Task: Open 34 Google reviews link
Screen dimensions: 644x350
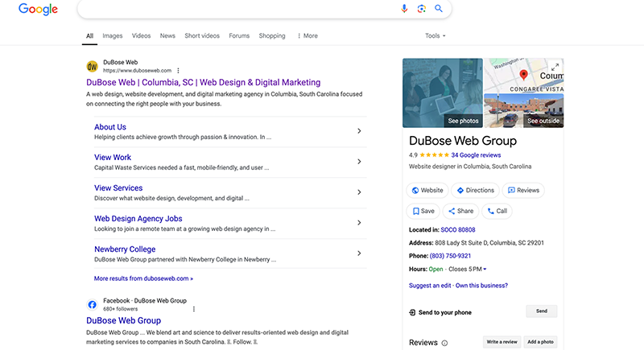Action: 476,155
